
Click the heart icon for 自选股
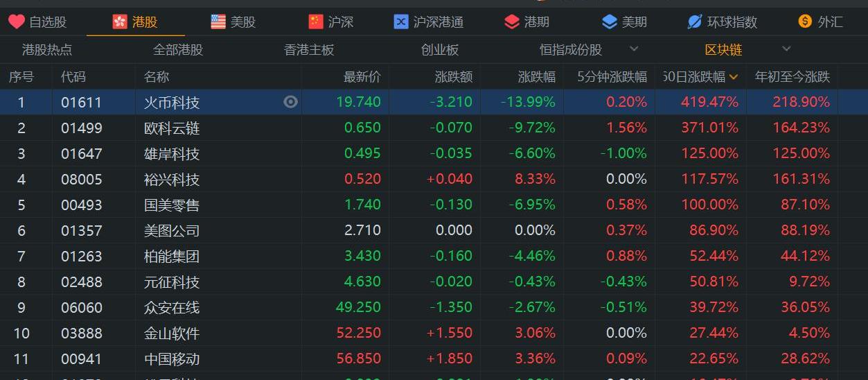(17, 21)
